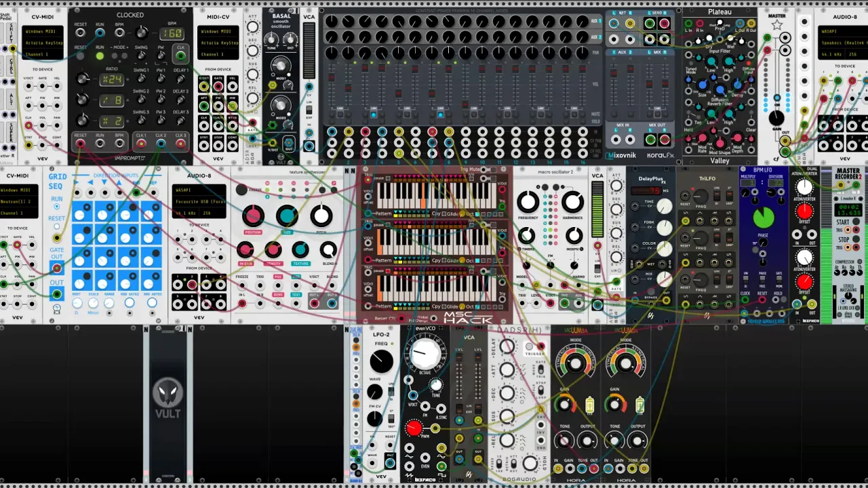Click the Clocked BPM display showing 160
Screen dimensions: 868x488
click(172, 33)
